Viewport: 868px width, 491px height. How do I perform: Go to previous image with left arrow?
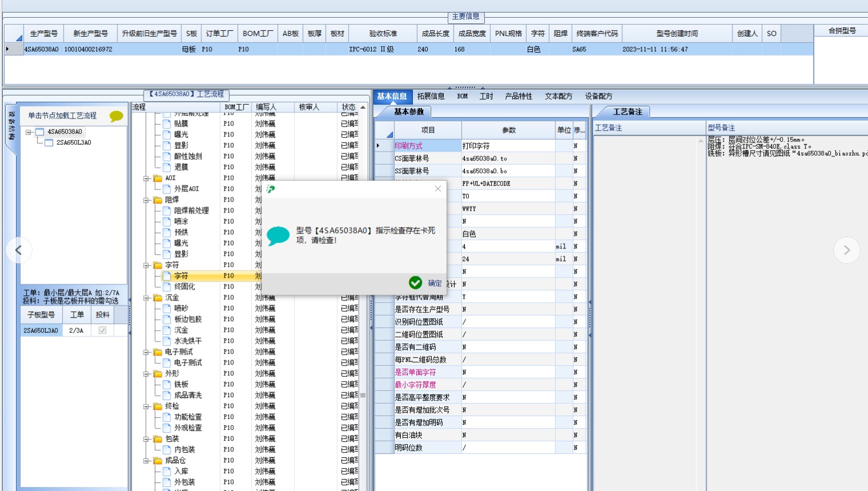click(x=19, y=250)
